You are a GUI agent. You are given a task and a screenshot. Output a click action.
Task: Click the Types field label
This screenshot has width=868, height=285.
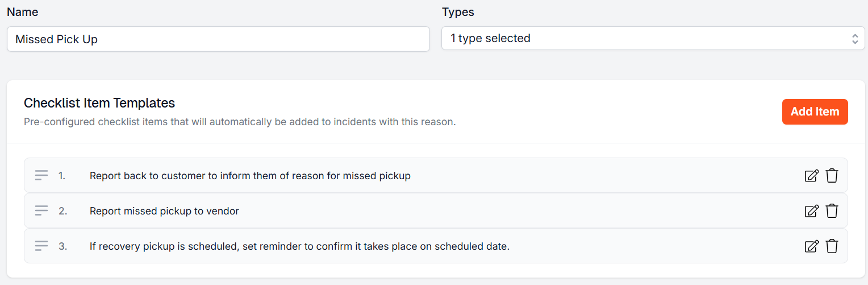458,12
